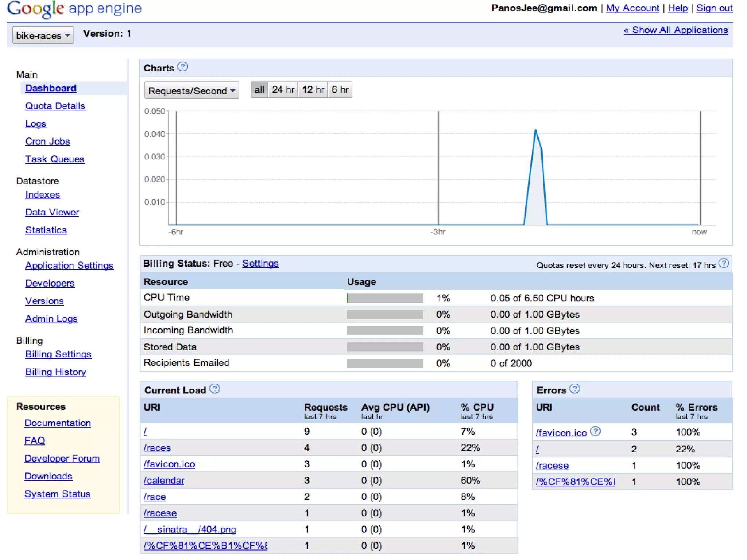Screen dimensions: 747x560
Task: Open the /%CF%81 URI in Errors table
Action: tap(575, 482)
